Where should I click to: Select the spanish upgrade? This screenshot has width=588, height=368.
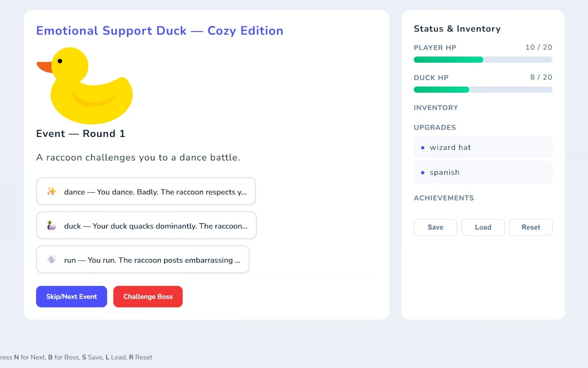click(483, 172)
